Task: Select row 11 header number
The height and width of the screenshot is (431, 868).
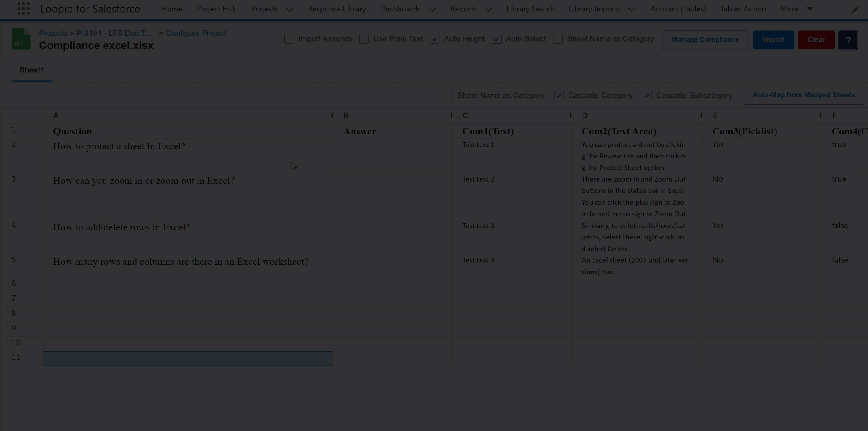Action: click(x=21, y=358)
